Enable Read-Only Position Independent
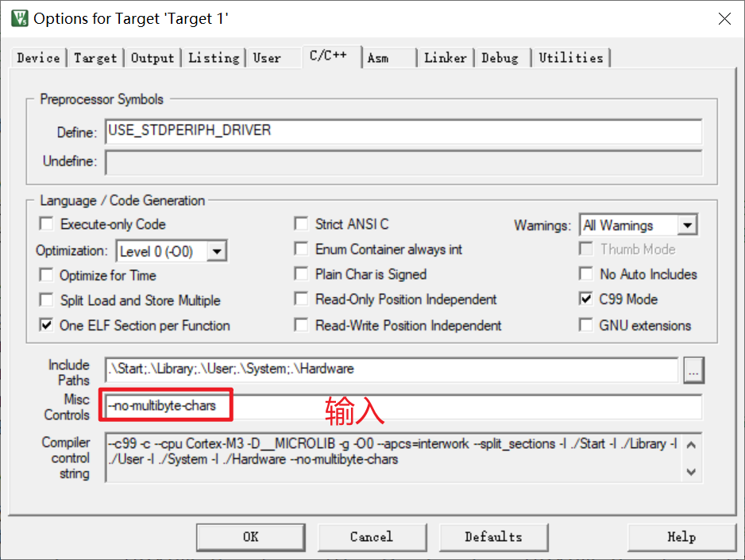Screen dimensions: 745x560 [301, 299]
